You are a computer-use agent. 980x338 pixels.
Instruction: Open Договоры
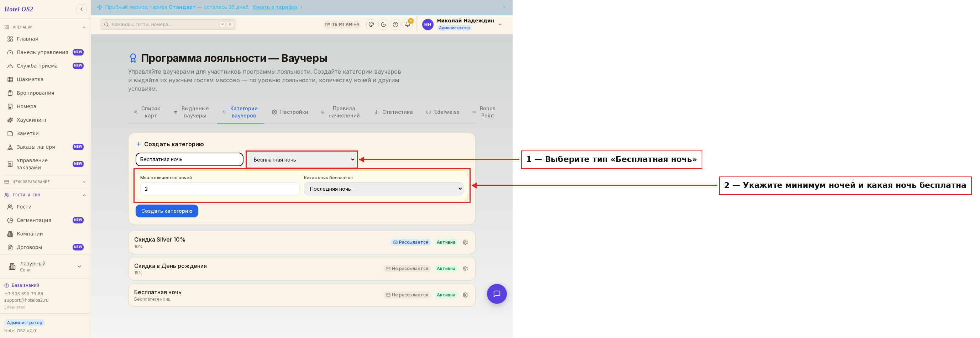click(45, 247)
